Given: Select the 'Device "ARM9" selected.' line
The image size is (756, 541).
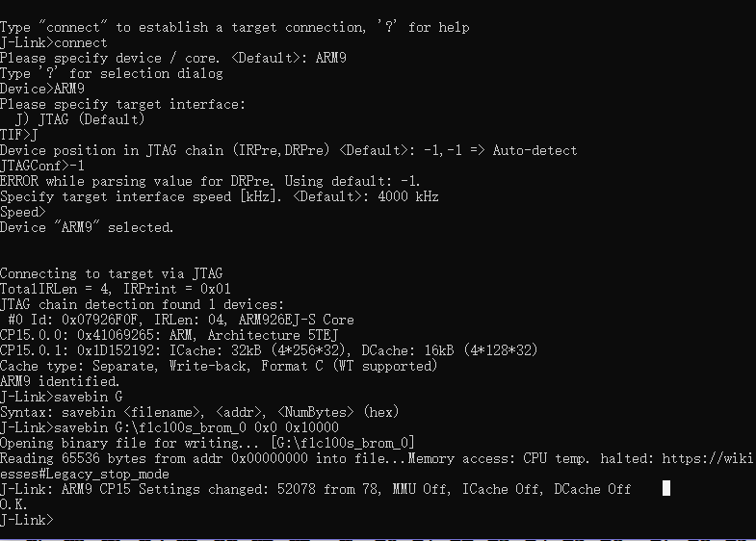Looking at the screenshot, I should pyautogui.click(x=87, y=227).
